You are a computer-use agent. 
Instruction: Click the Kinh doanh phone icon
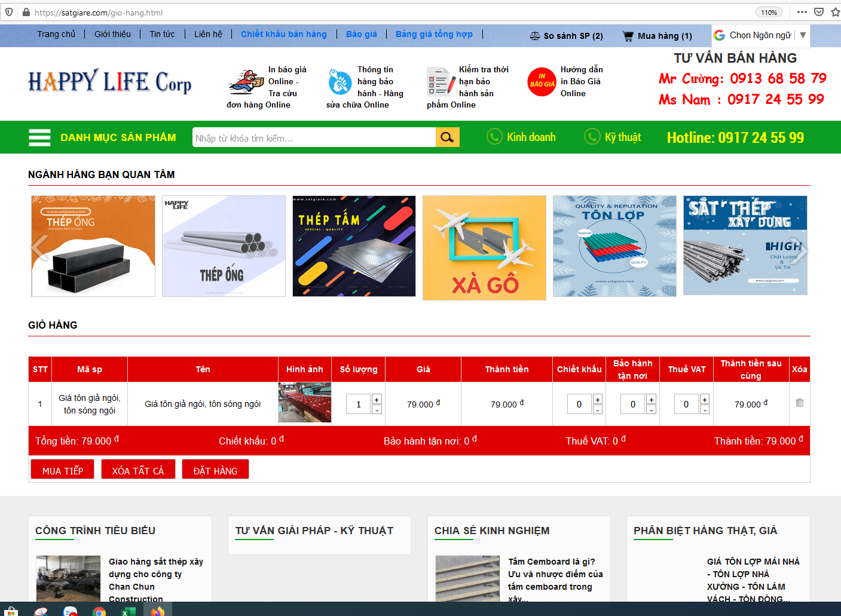click(494, 137)
